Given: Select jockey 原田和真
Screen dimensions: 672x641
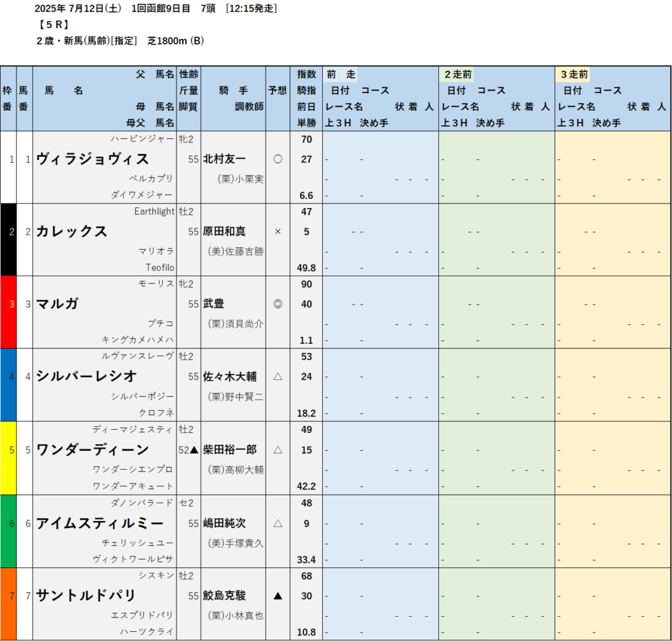Looking at the screenshot, I should [224, 232].
